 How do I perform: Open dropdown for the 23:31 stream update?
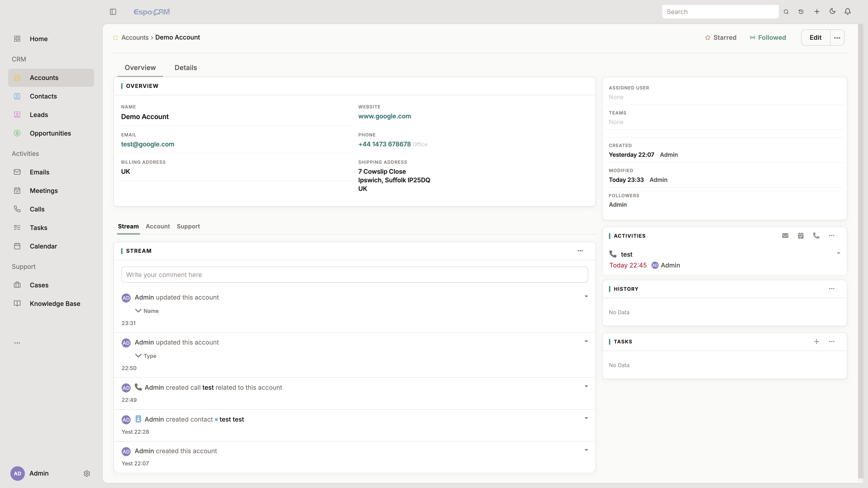pyautogui.click(x=586, y=296)
